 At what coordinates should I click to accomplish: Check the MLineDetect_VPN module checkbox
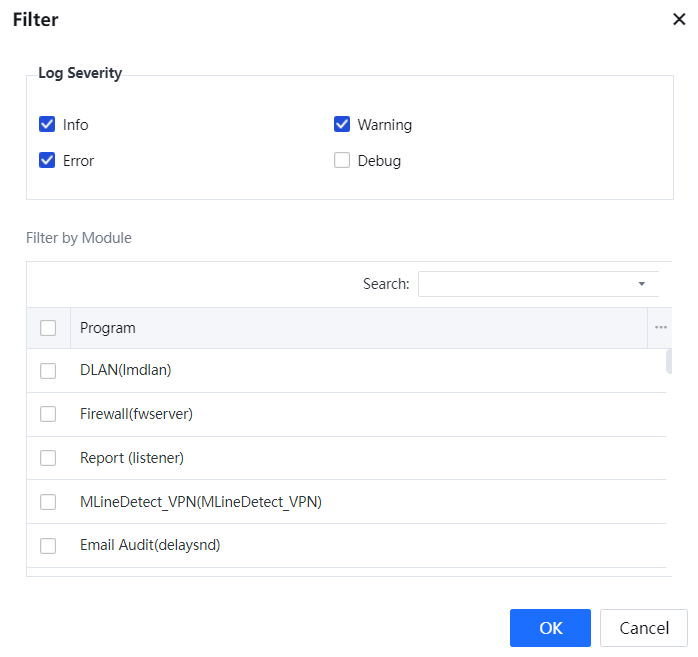(48, 502)
